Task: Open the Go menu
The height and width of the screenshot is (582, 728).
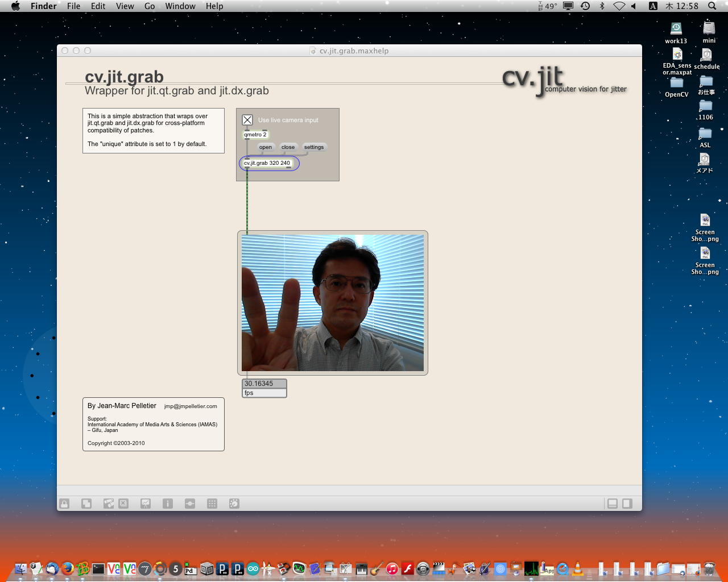Action: pyautogui.click(x=150, y=6)
